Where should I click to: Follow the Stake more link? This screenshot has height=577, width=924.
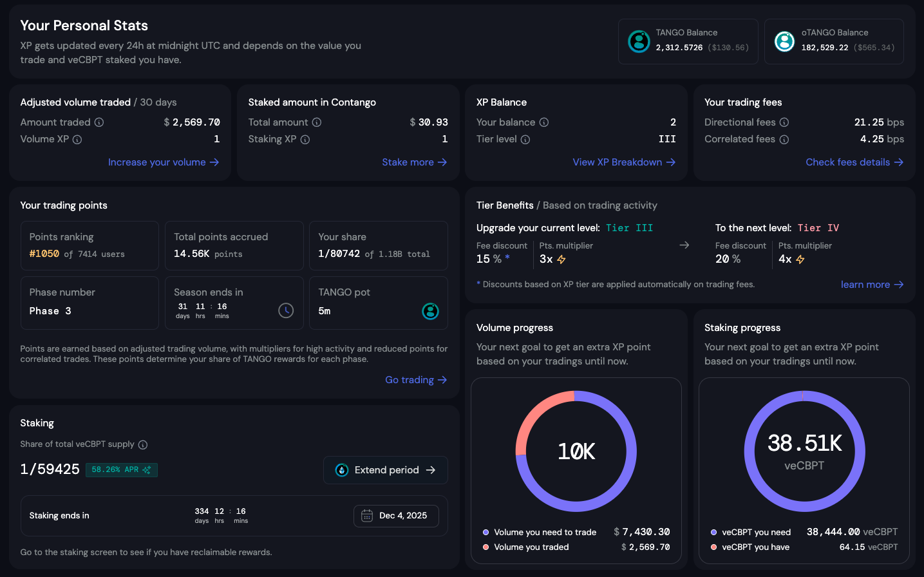(x=414, y=162)
